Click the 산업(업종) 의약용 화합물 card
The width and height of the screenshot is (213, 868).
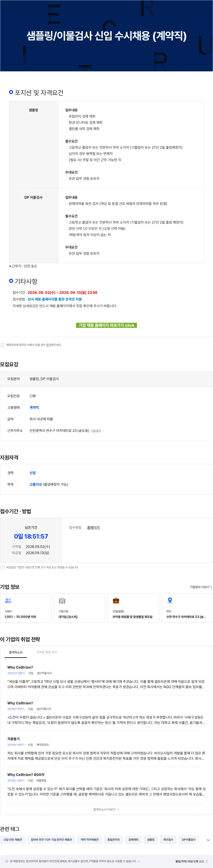coord(133,607)
